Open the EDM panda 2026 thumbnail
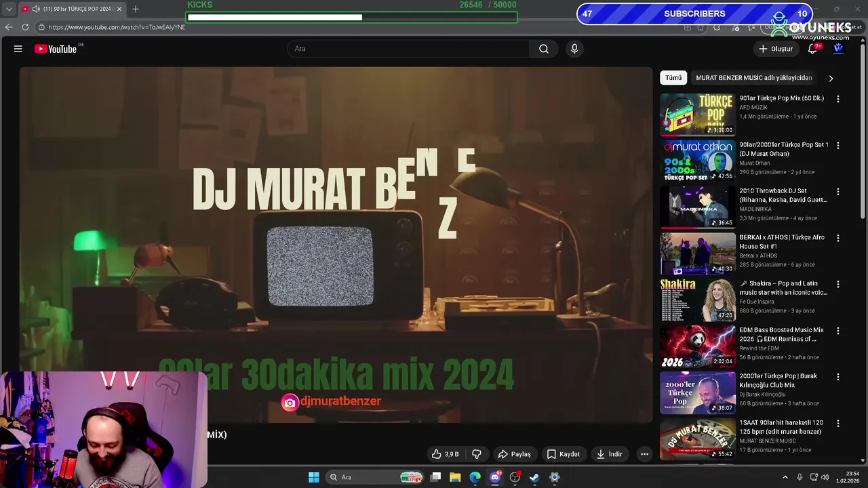This screenshot has height=488, width=868. [698, 346]
